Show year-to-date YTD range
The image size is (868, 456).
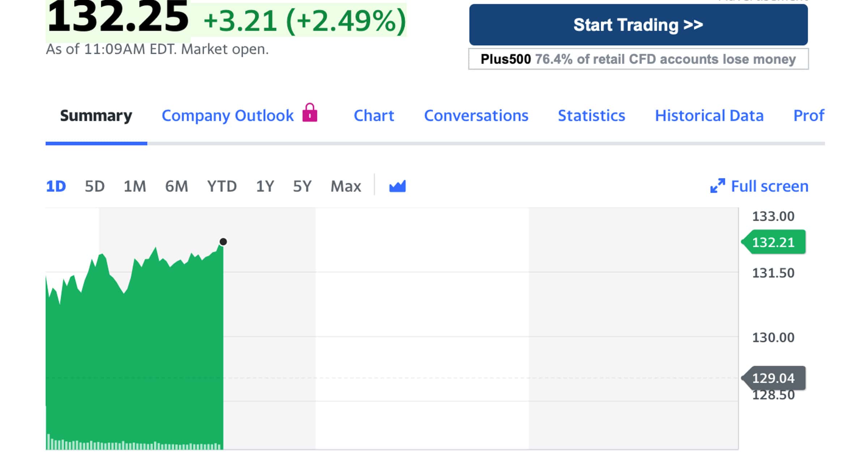(x=222, y=186)
